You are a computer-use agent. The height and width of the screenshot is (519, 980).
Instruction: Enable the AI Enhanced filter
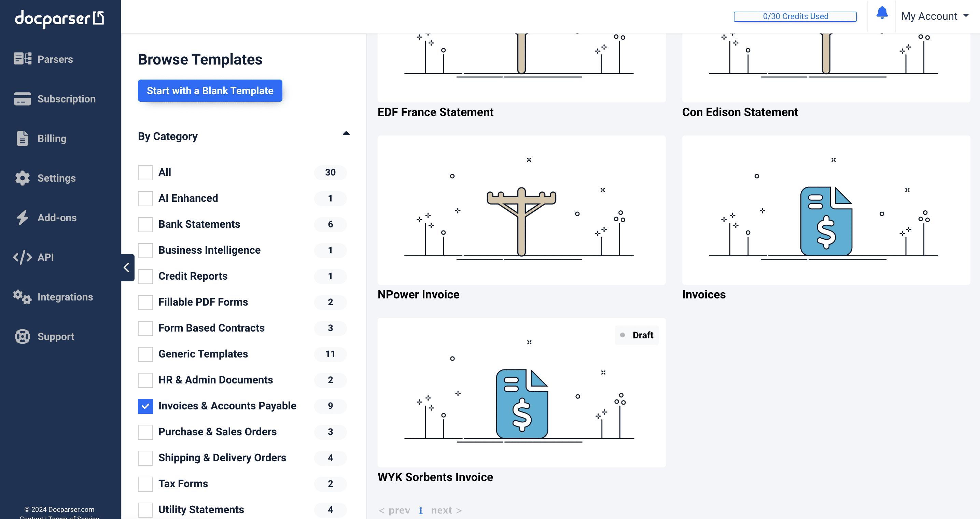pyautogui.click(x=145, y=198)
